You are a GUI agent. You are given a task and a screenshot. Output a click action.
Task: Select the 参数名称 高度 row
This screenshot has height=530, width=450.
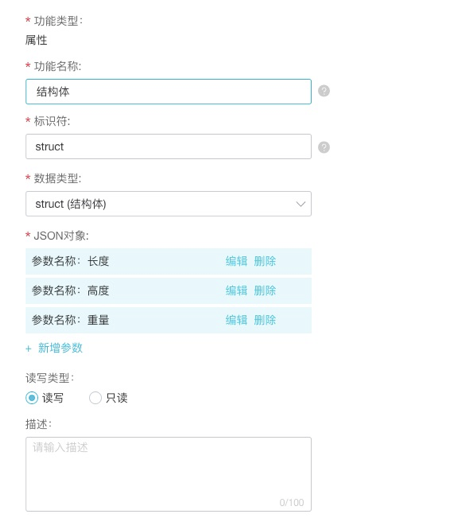click(x=168, y=291)
